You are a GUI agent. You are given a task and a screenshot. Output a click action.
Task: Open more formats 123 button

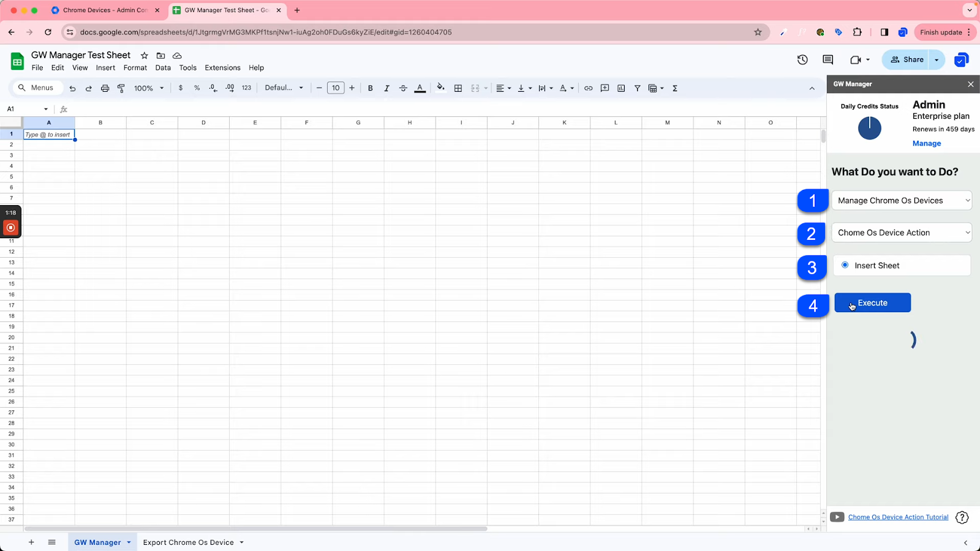tap(246, 88)
